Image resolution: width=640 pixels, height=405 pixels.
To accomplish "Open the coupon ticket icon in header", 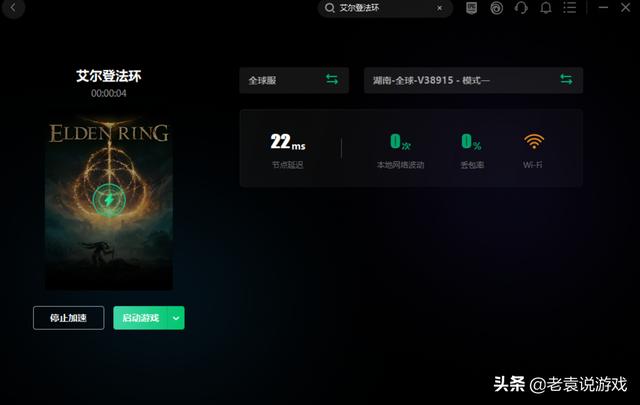I will point(471,8).
